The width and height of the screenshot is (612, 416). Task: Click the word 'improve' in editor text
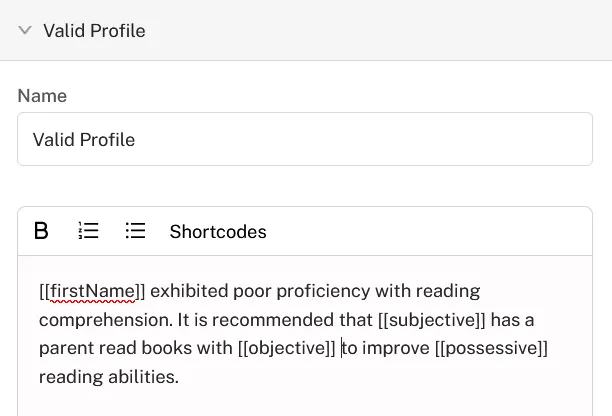click(396, 348)
